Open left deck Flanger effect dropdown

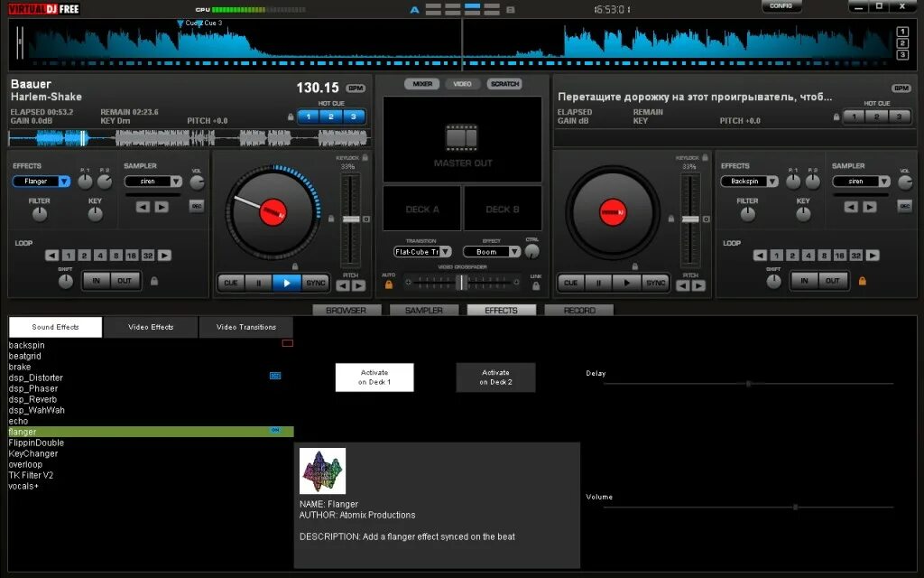click(x=64, y=182)
